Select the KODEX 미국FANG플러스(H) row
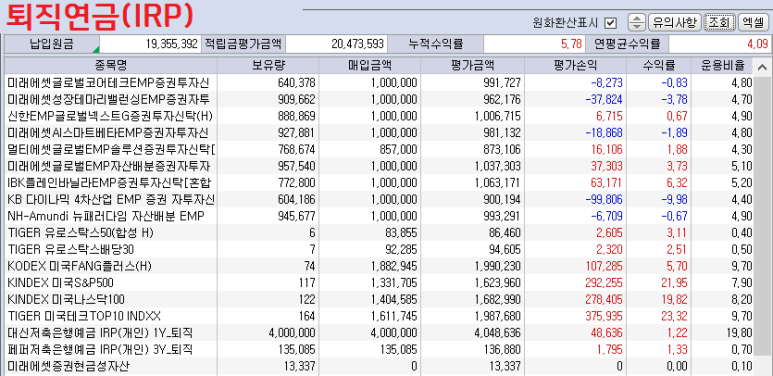The image size is (773, 376). pos(379,267)
